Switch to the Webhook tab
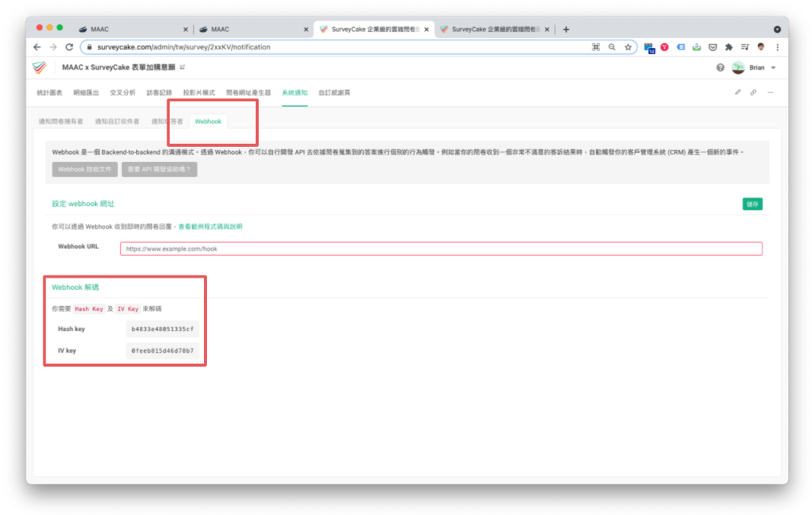Viewport: 812px width, 515px height. 208,120
